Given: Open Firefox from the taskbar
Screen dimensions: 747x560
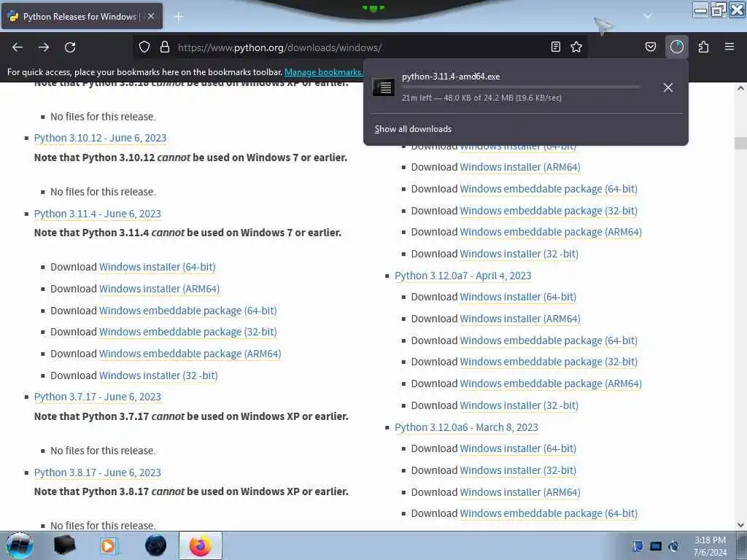Looking at the screenshot, I should 201,545.
